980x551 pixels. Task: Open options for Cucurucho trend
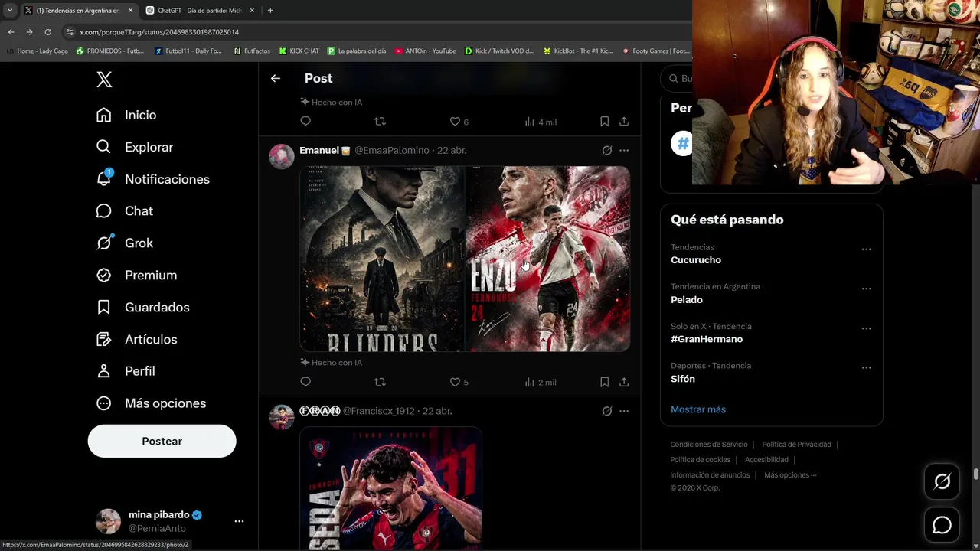866,249
